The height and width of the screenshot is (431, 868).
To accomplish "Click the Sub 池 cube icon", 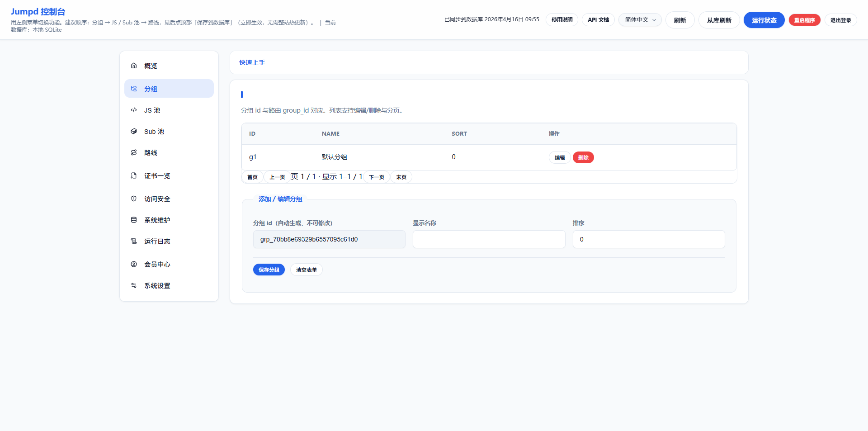I will [x=134, y=131].
